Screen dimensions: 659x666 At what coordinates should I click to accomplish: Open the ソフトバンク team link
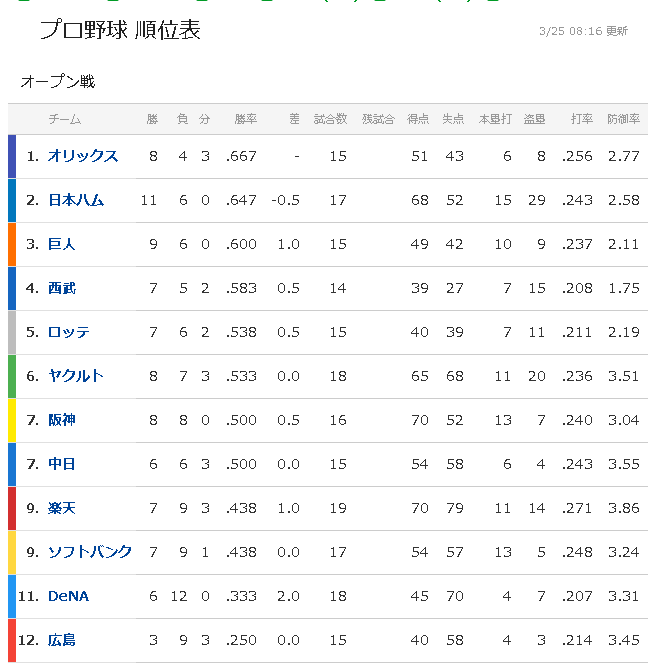pyautogui.click(x=90, y=552)
